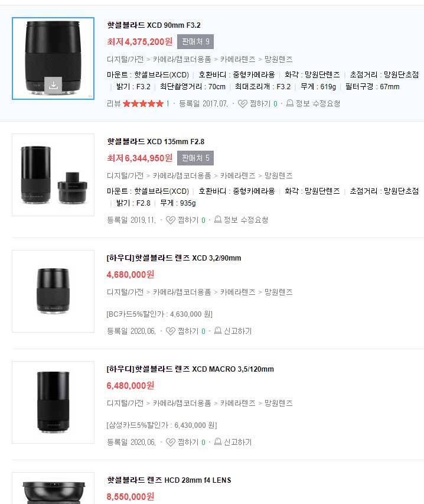The width and height of the screenshot is (424, 504).
Task: Click the bell icon next to 신고하기 for XCD 3,2/90mm
Action: (x=218, y=331)
